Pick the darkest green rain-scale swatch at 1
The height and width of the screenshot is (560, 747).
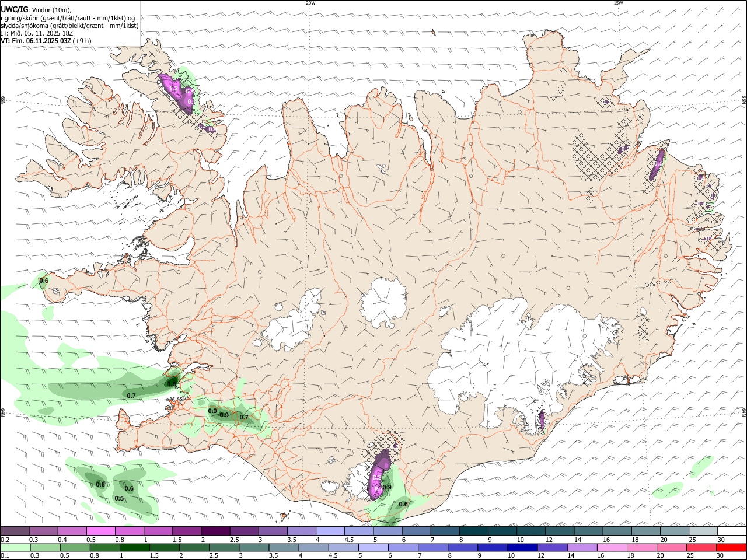coord(134,548)
